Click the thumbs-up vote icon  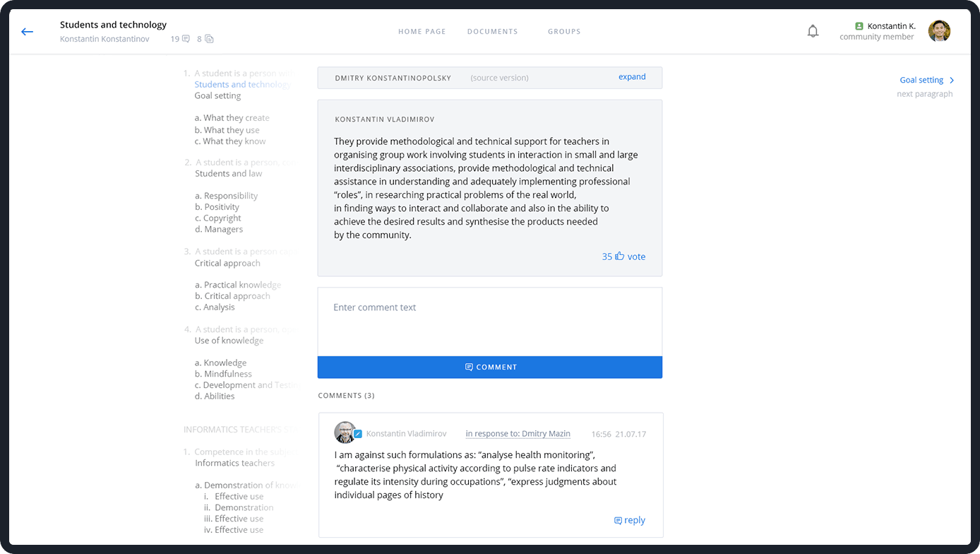[620, 257]
